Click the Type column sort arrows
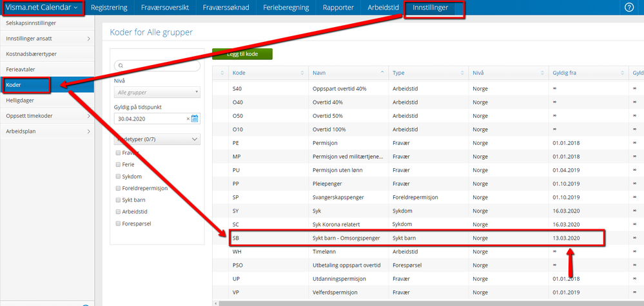This screenshot has height=306, width=644. point(462,73)
